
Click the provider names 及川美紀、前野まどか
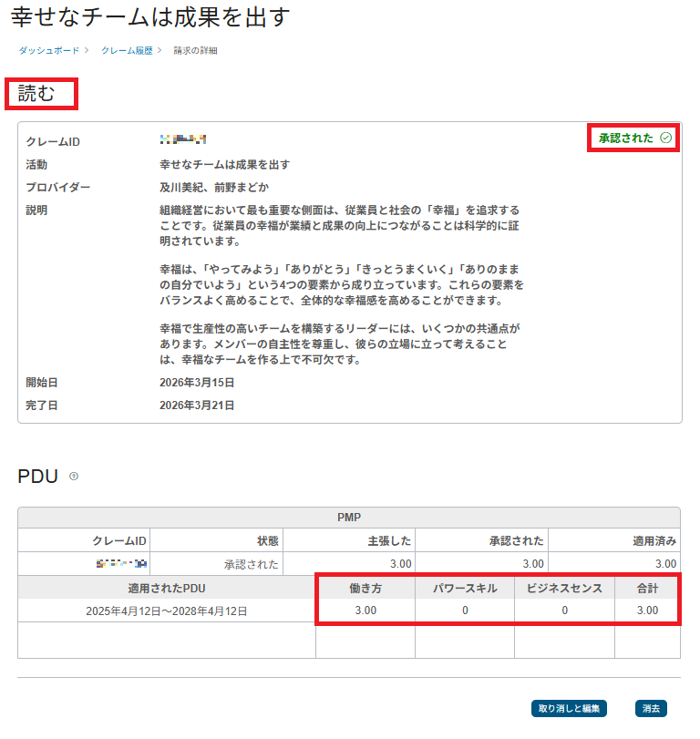(214, 187)
